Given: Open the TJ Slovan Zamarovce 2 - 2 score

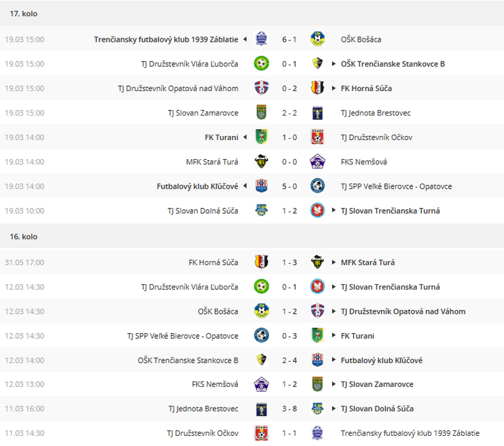Looking at the screenshot, I should [x=289, y=113].
